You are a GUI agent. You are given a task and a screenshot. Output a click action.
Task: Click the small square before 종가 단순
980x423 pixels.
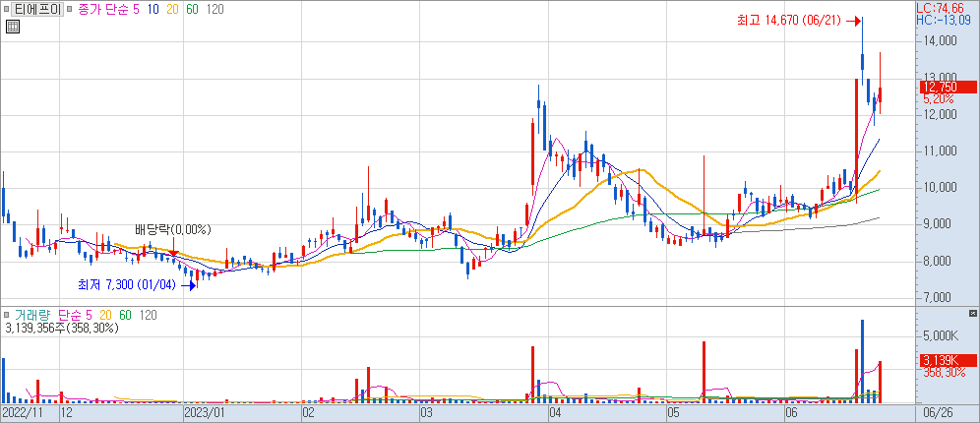click(x=69, y=10)
